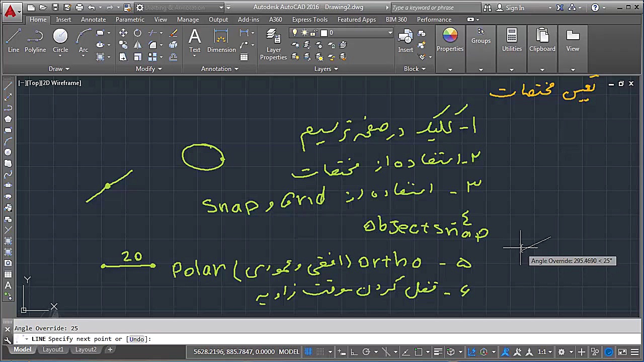The height and width of the screenshot is (362, 644).
Task: Open the Parametric ribbon tab
Action: [130, 19]
